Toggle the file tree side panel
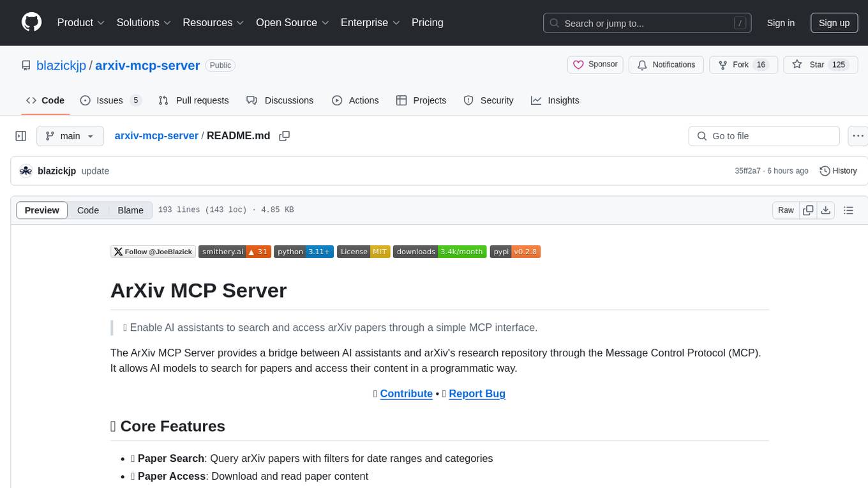This screenshot has height=488, width=868. [21, 136]
